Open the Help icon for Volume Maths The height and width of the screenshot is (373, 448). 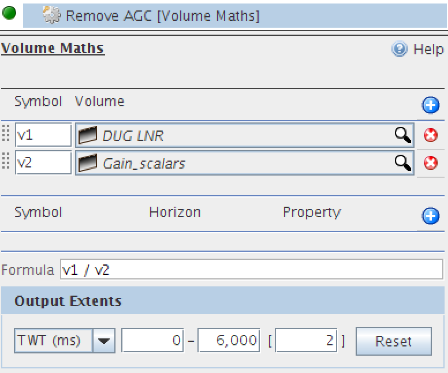click(x=399, y=49)
